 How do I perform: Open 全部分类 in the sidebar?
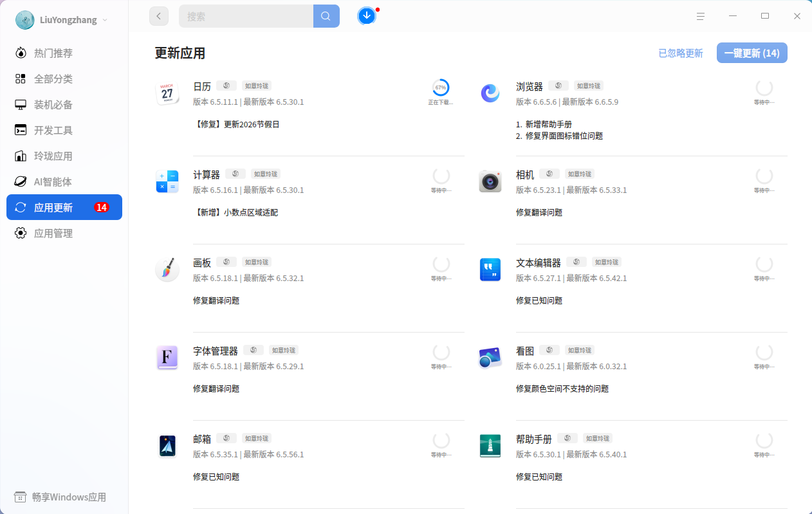click(x=64, y=78)
